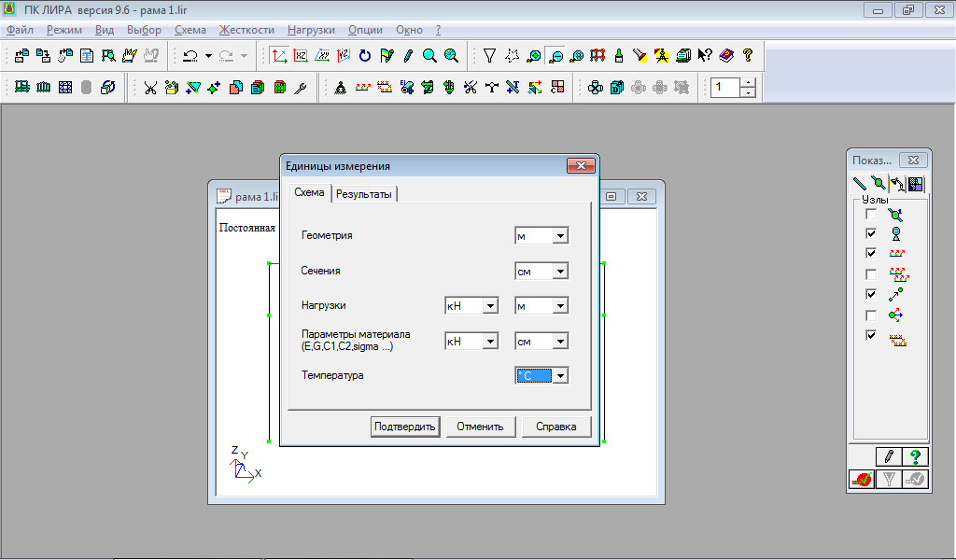Click the magnifying glass zoom icon
956x560 pixels.
[x=429, y=56]
